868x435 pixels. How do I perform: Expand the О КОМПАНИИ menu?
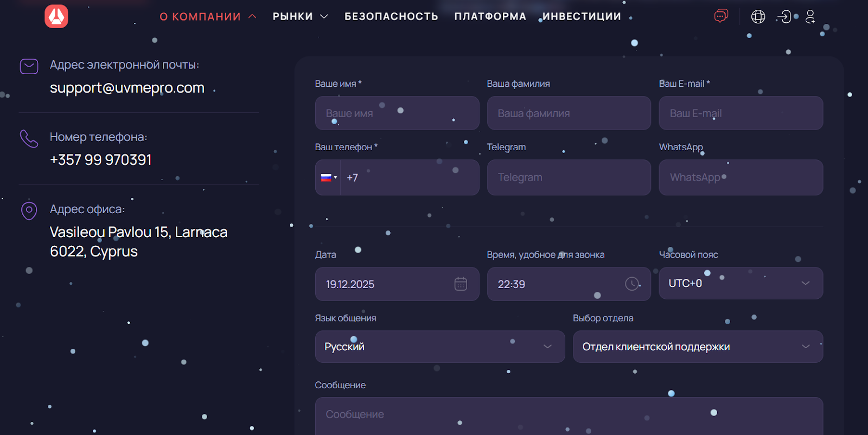pyautogui.click(x=208, y=17)
